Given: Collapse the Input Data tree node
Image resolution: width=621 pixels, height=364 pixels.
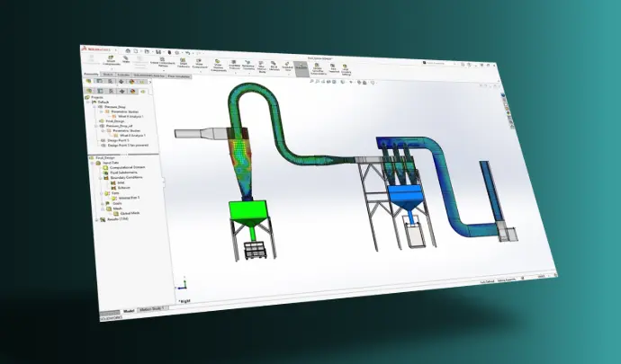Looking at the screenshot, I should point(93,163).
